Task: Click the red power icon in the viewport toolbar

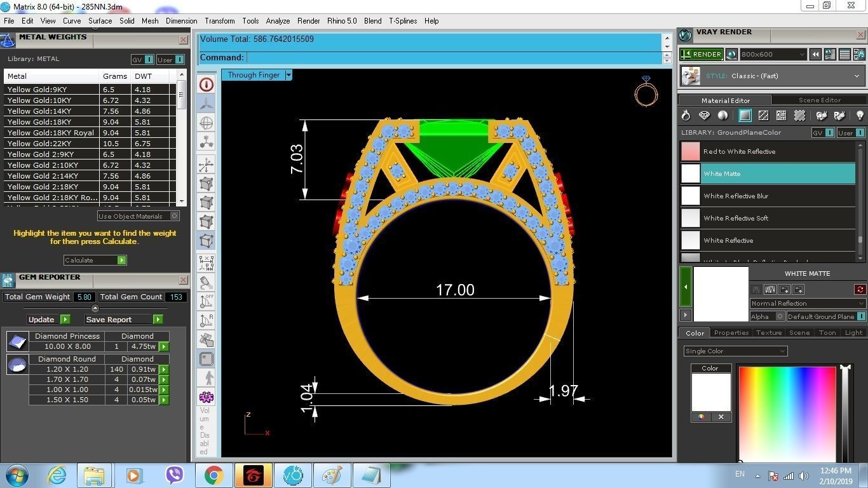Action: coord(206,85)
